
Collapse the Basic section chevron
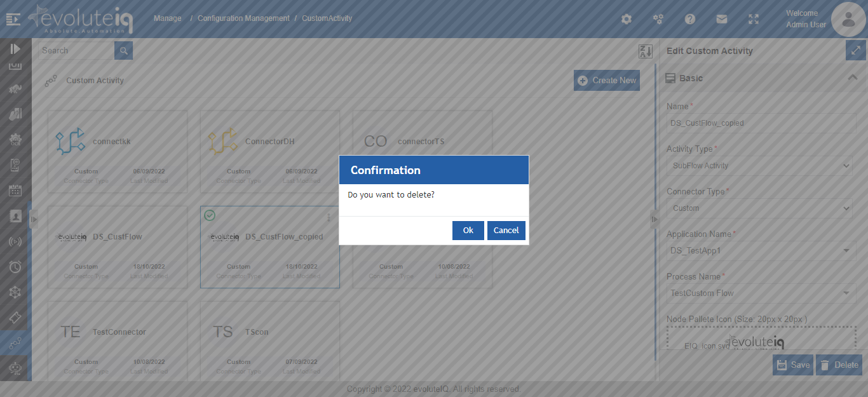[853, 77]
